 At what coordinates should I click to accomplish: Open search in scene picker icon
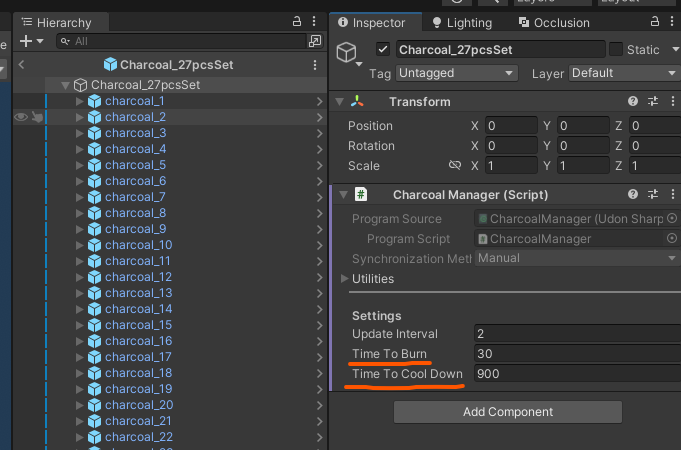315,41
